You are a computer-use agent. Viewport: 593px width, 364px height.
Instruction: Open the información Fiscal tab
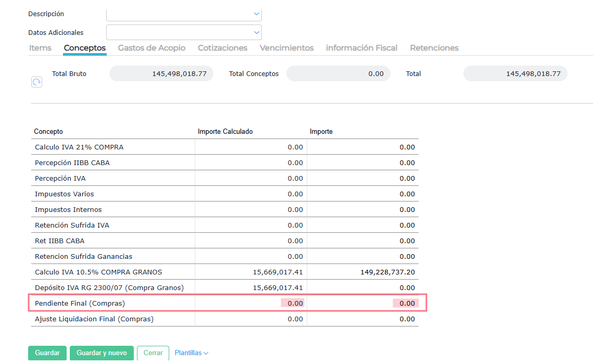point(361,48)
